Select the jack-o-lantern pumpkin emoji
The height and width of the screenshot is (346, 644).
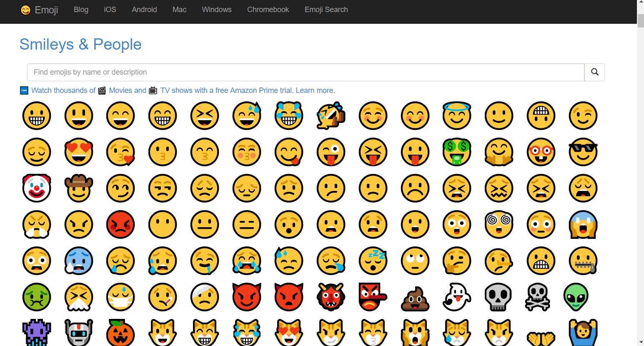[x=120, y=333]
